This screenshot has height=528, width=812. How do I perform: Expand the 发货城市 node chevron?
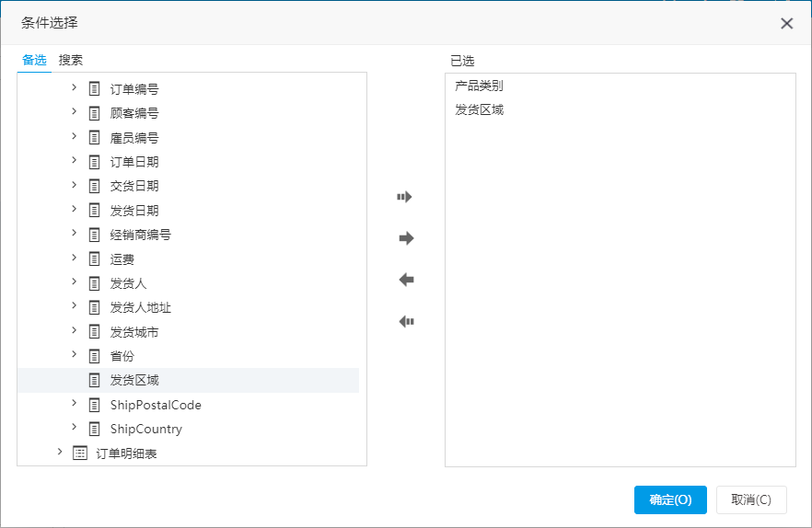point(74,330)
